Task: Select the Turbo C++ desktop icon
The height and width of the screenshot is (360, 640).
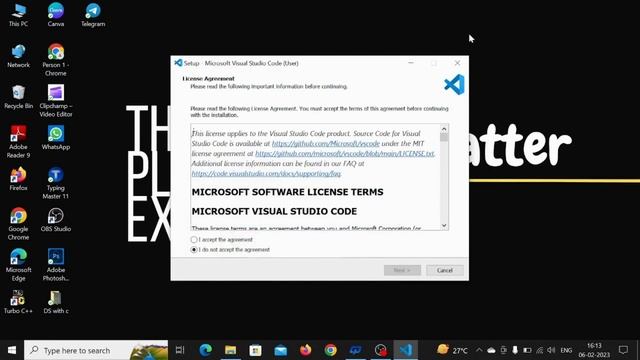Action: point(18,302)
